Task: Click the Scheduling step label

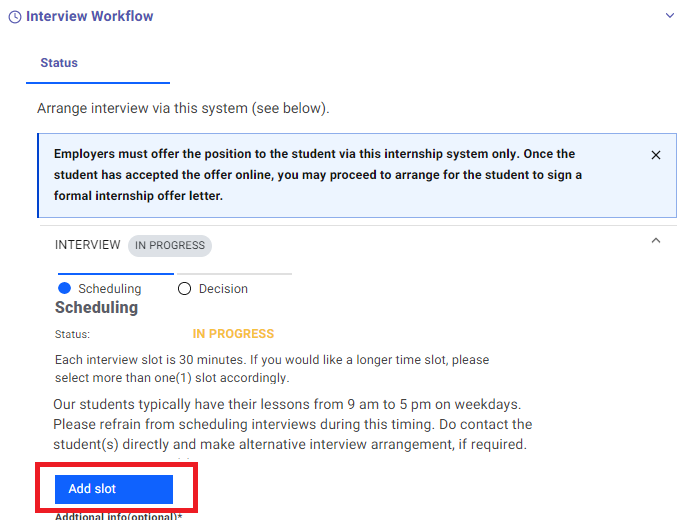Action: click(x=110, y=289)
